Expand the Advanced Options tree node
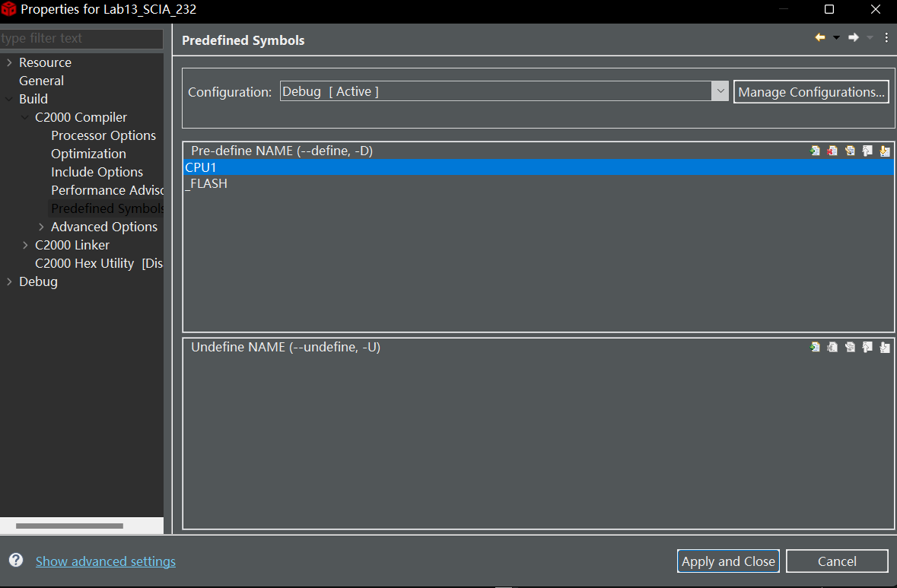The image size is (897, 588). [x=41, y=227]
